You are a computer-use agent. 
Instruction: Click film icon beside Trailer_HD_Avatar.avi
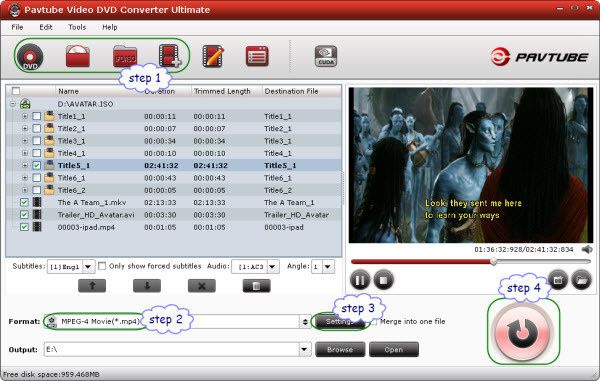37,215
